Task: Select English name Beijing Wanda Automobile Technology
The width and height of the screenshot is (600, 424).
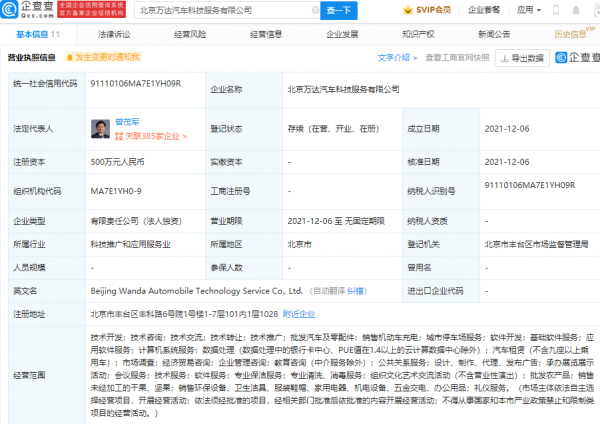Action: pos(196,291)
